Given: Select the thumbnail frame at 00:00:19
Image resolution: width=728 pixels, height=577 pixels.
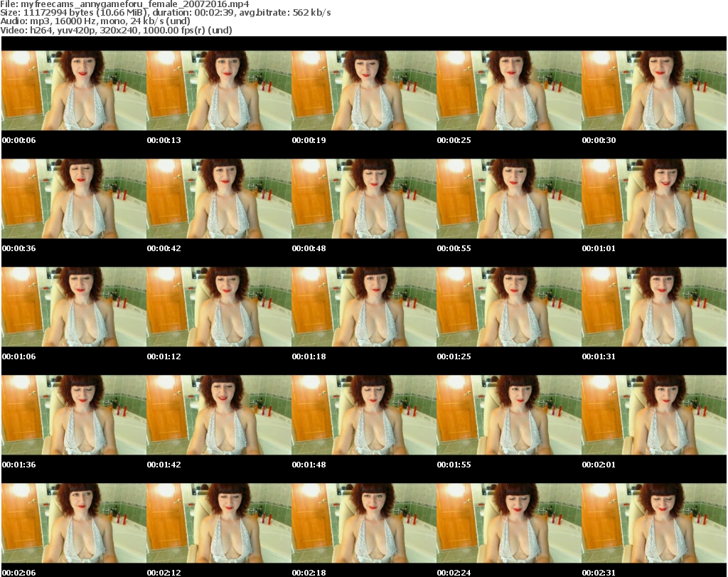Looking at the screenshot, I should point(363,90).
